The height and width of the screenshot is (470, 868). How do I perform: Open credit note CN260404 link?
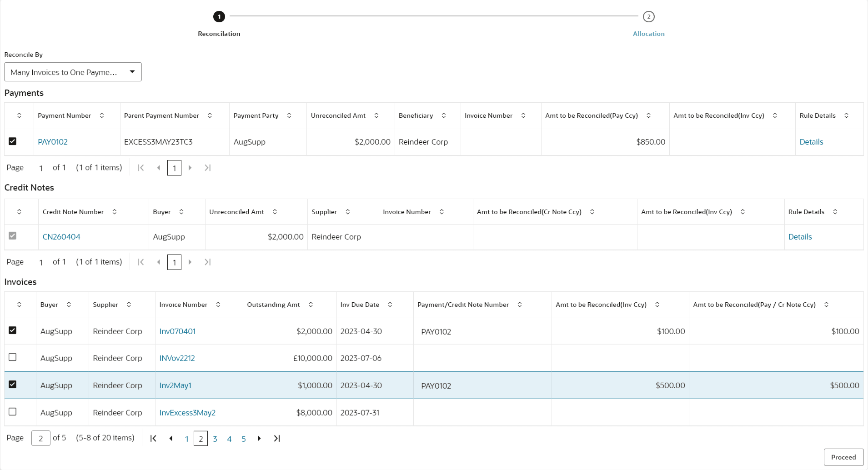click(61, 237)
